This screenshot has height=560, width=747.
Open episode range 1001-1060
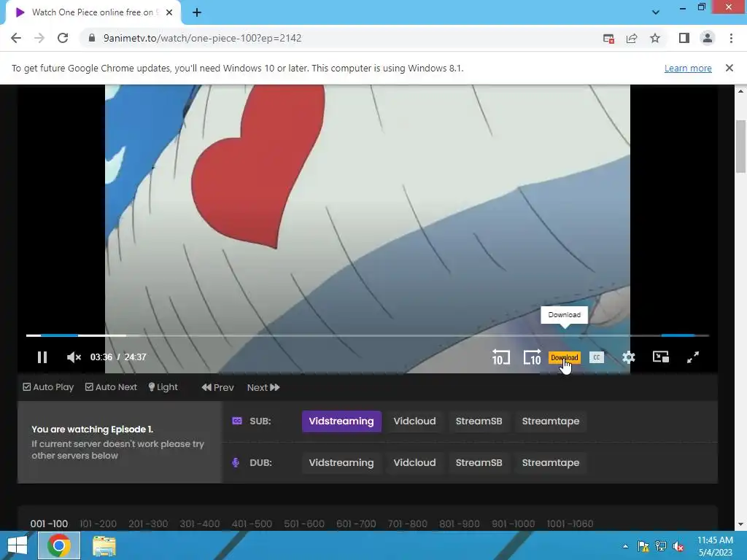[x=570, y=524]
